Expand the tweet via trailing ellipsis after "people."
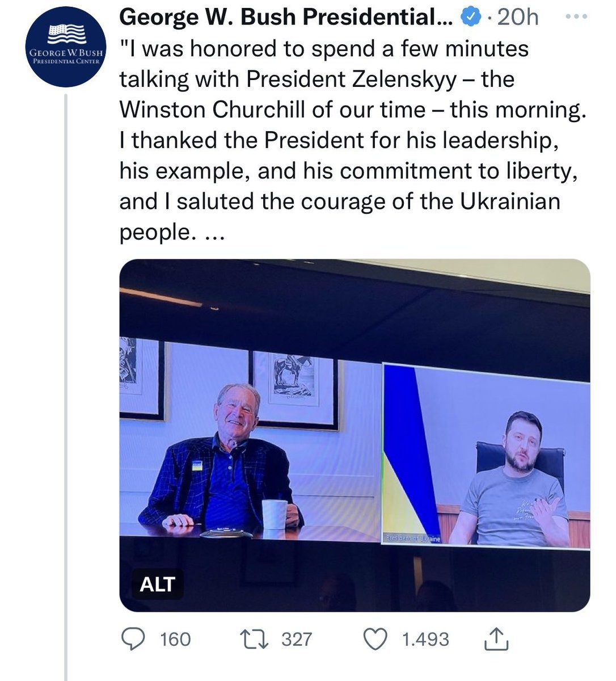616x681 pixels. point(214,233)
